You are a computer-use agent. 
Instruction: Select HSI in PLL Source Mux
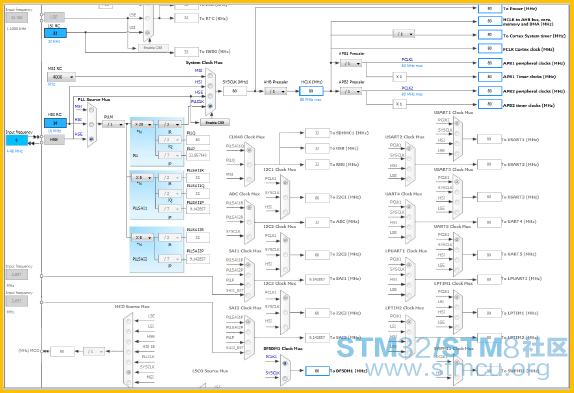(91, 124)
